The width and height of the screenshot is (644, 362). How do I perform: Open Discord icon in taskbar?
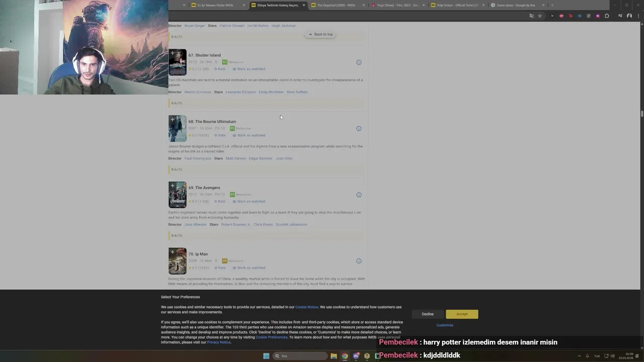pos(356,356)
